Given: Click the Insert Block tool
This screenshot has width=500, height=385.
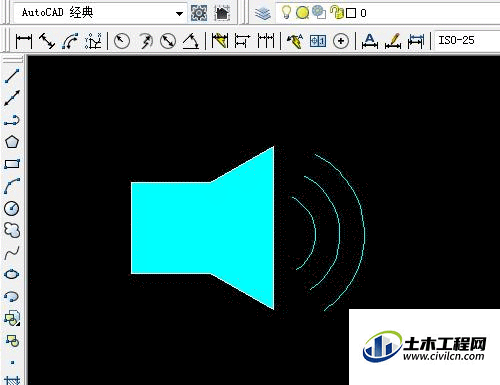Looking at the screenshot, I should [x=12, y=318].
